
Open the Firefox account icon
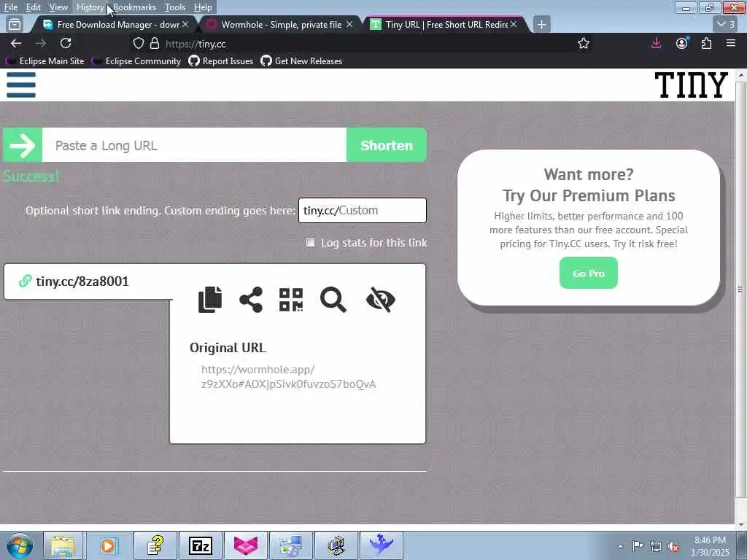tap(682, 43)
